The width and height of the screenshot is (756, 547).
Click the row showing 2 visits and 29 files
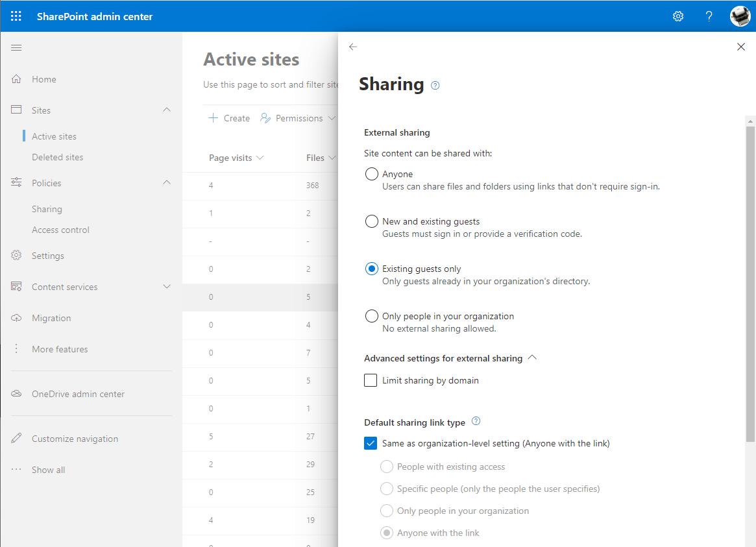tap(260, 465)
